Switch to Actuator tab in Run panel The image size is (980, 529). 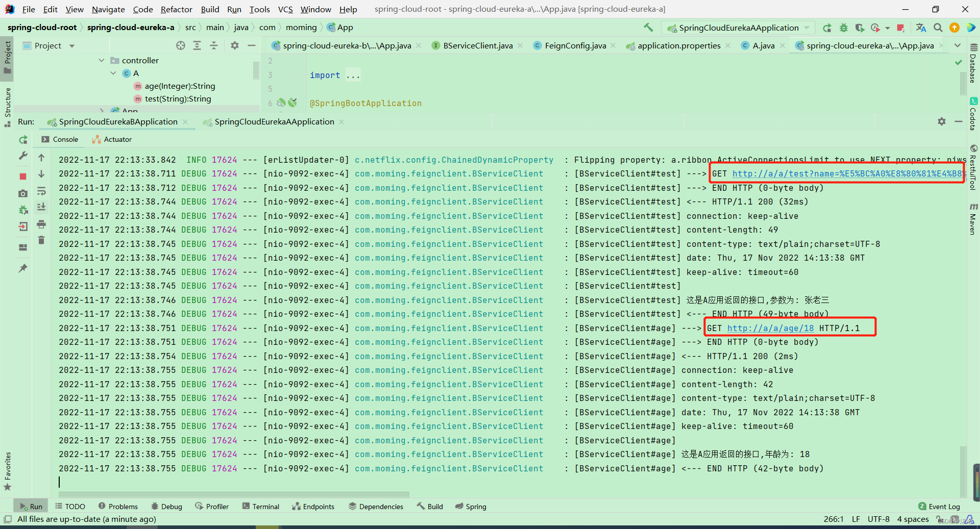tap(112, 139)
